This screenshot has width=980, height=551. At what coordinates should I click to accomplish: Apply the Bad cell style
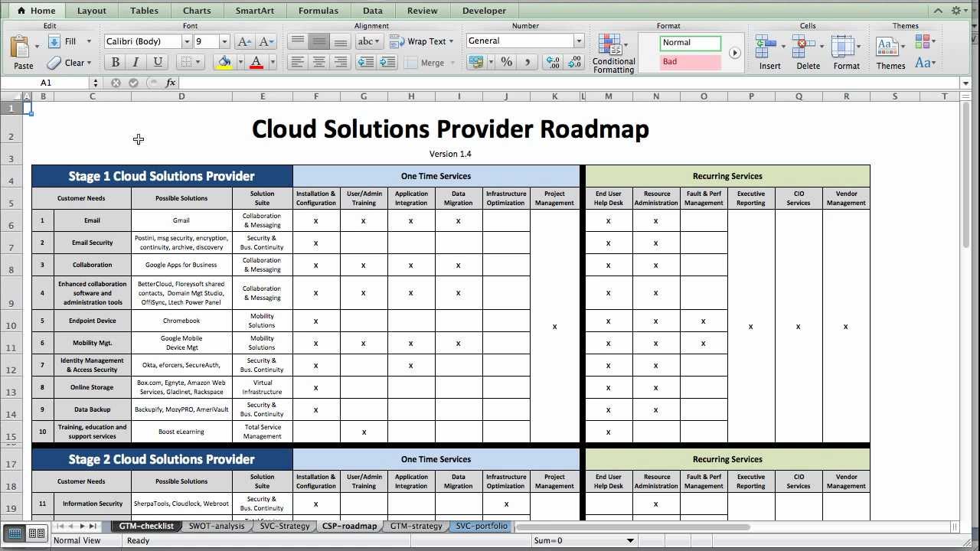tap(691, 62)
